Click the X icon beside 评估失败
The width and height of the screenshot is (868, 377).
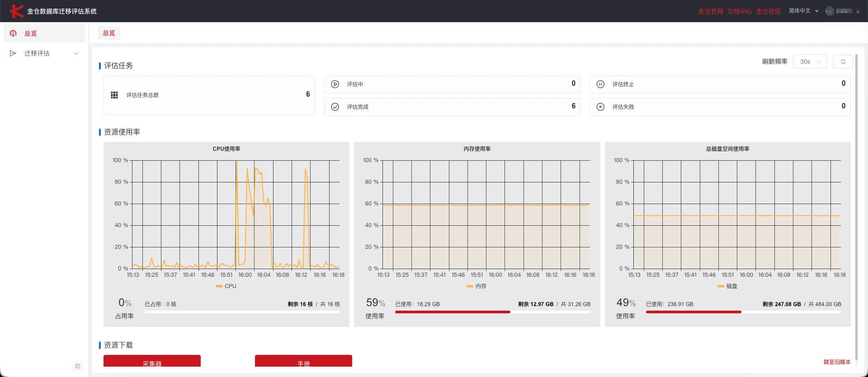pyautogui.click(x=600, y=107)
